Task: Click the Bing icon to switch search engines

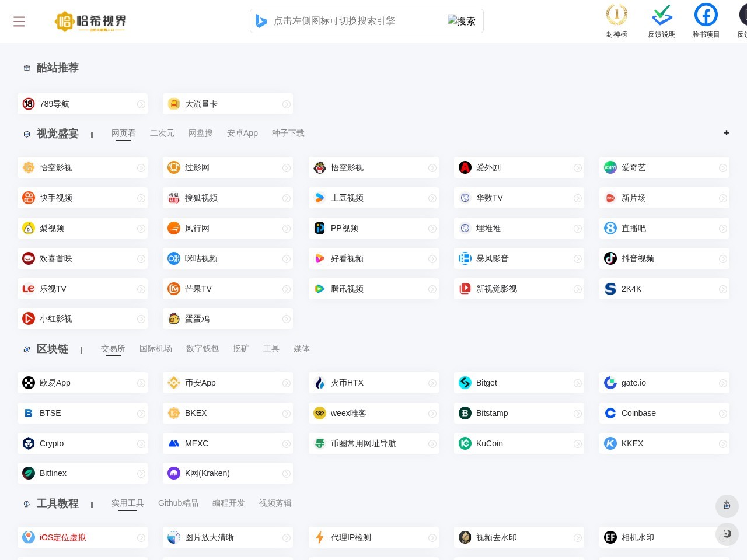Action: pos(261,21)
